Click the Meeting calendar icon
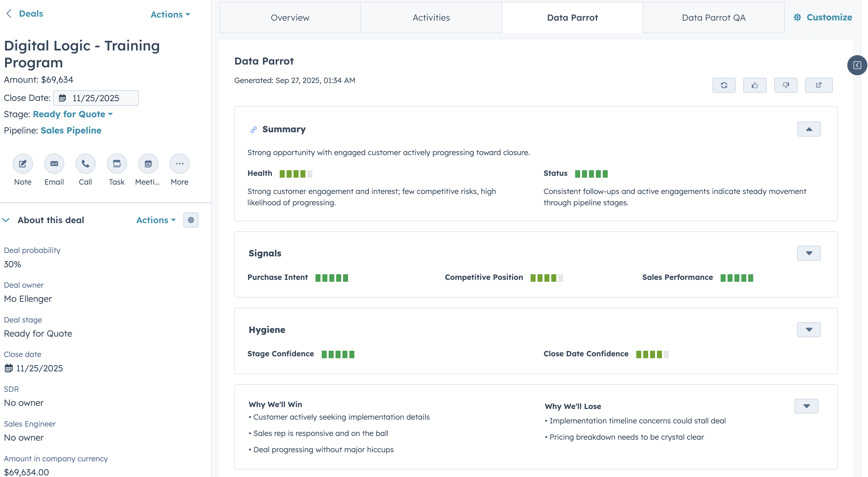Image resolution: width=868 pixels, height=477 pixels. click(148, 164)
